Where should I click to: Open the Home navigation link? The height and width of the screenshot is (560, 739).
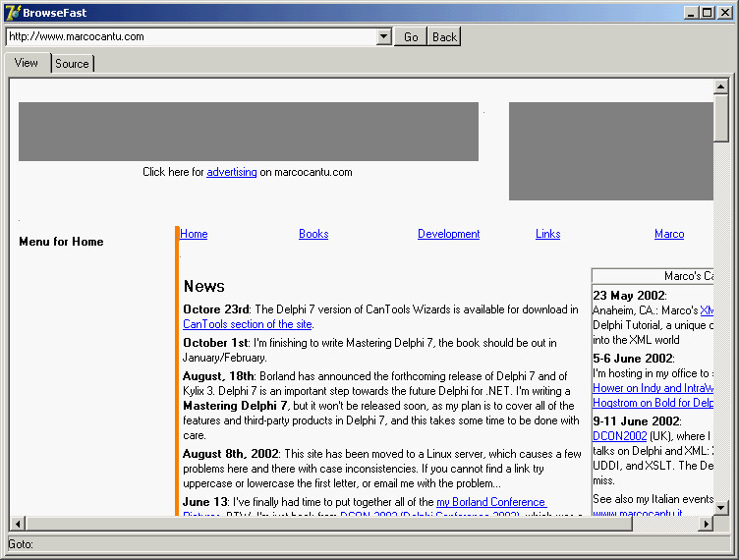click(194, 234)
